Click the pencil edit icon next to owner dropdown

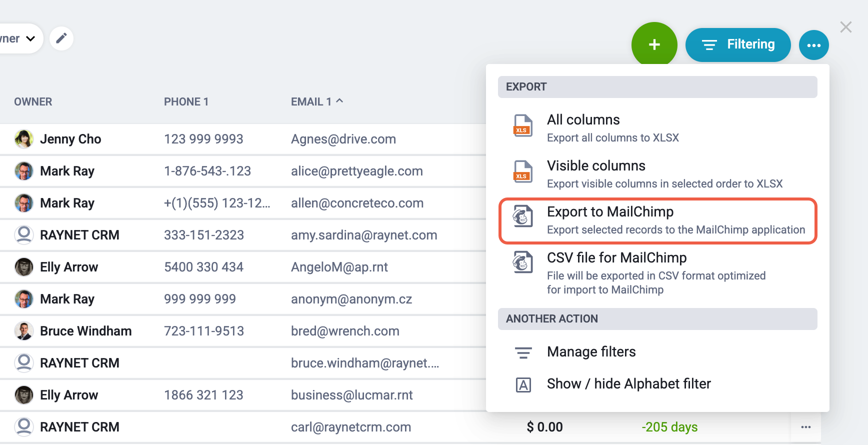[61, 38]
